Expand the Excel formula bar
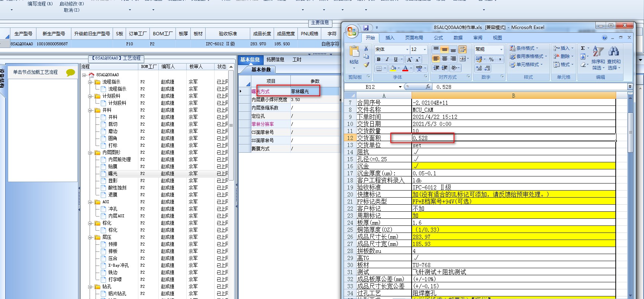Screen dimensions: 644x299 tap(630, 87)
